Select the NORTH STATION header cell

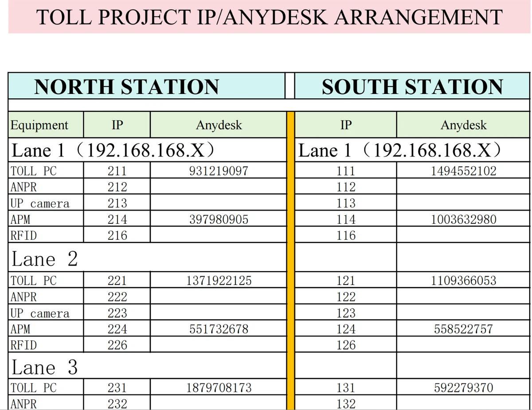[127, 86]
